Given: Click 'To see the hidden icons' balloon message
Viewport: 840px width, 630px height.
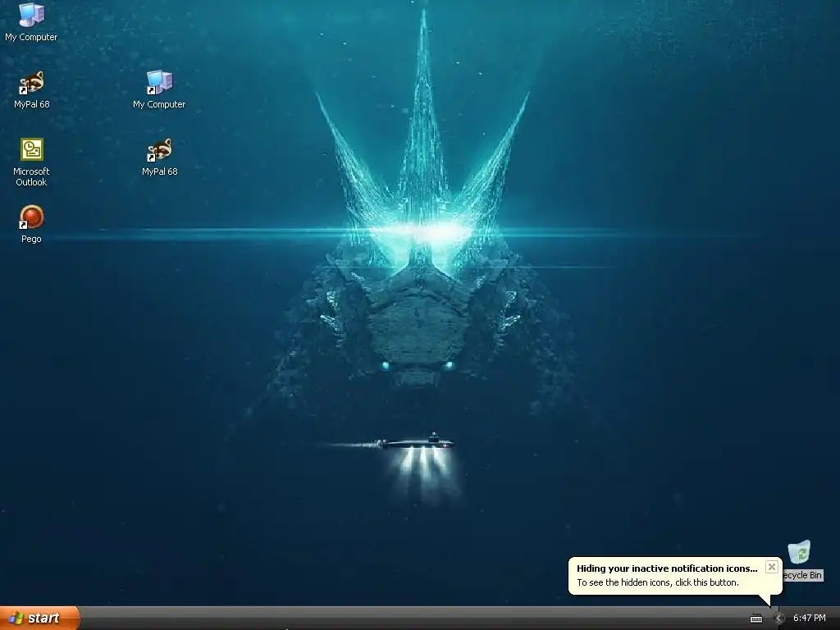Looking at the screenshot, I should 657,582.
